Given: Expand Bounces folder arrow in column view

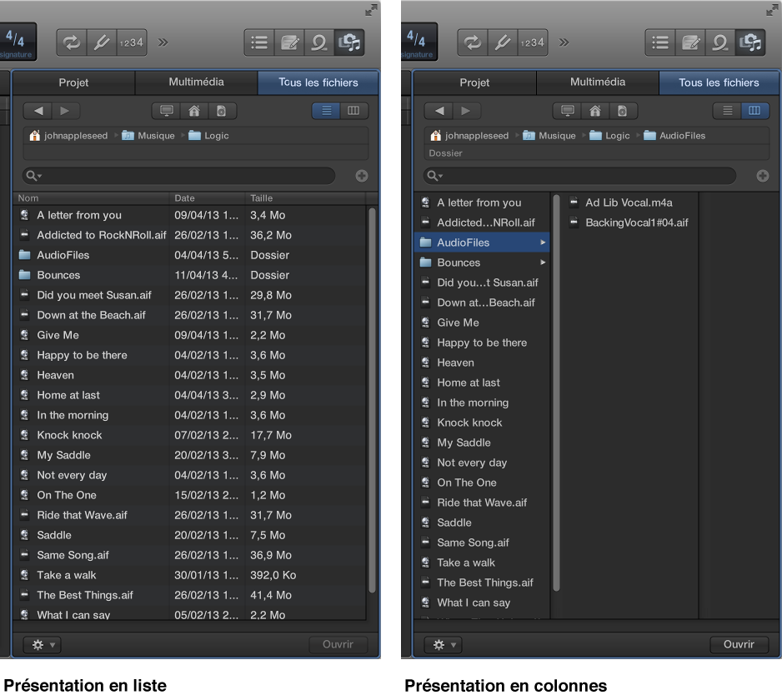Looking at the screenshot, I should pos(544,262).
